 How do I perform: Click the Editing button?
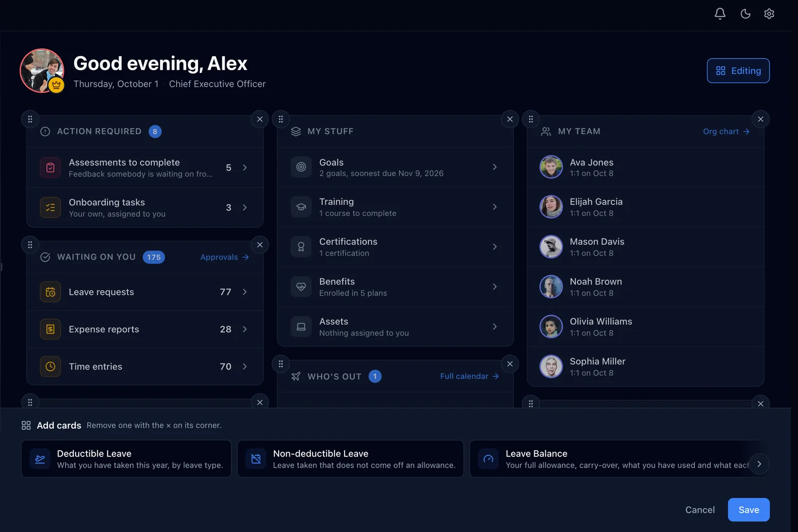pyautogui.click(x=738, y=71)
